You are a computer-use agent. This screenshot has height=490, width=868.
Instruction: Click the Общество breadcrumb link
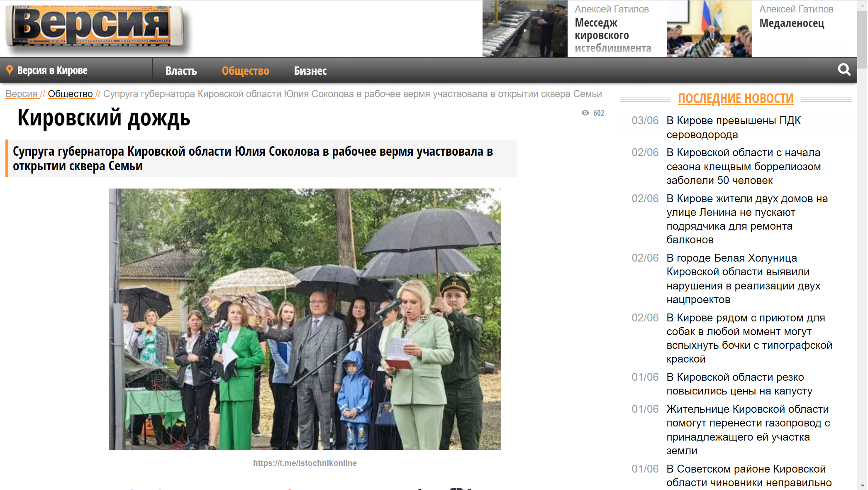(x=71, y=94)
